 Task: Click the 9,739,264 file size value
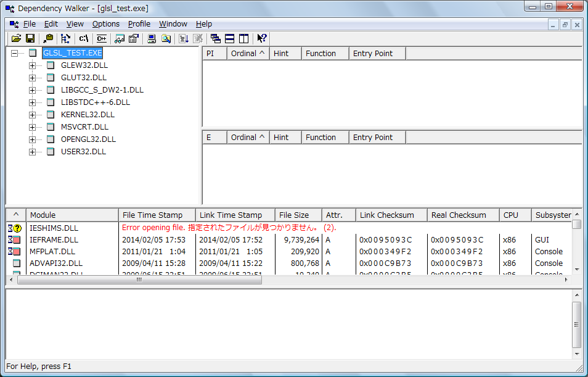[301, 240]
